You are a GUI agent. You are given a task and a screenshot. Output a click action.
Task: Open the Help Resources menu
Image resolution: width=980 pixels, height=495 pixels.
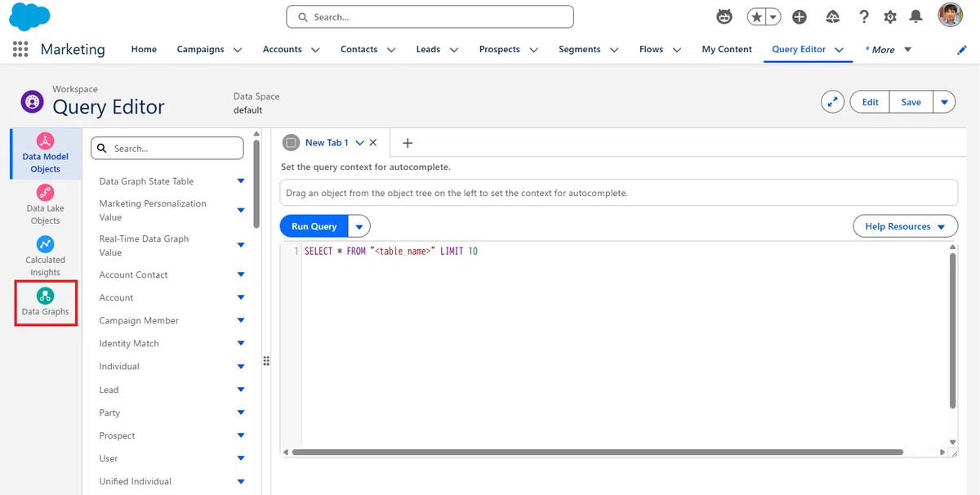pos(905,226)
